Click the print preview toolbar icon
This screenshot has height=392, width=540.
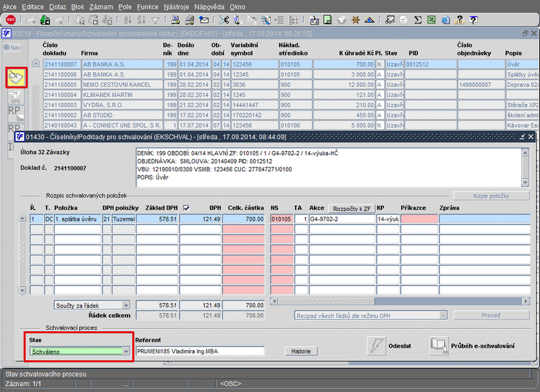click(x=190, y=20)
